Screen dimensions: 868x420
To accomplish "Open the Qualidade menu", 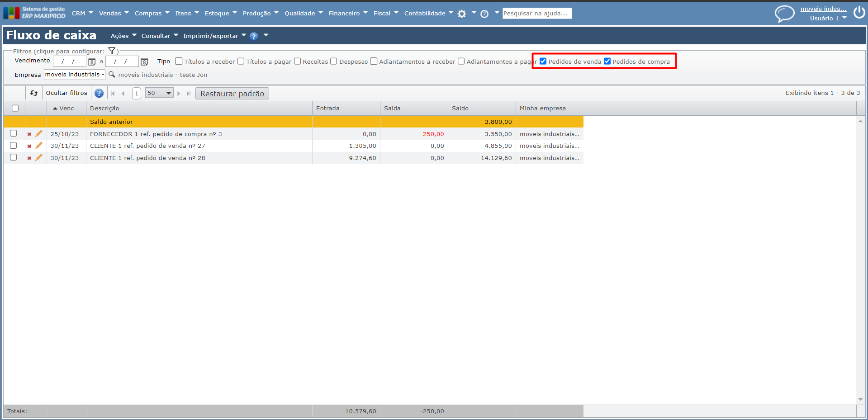I will pos(304,13).
